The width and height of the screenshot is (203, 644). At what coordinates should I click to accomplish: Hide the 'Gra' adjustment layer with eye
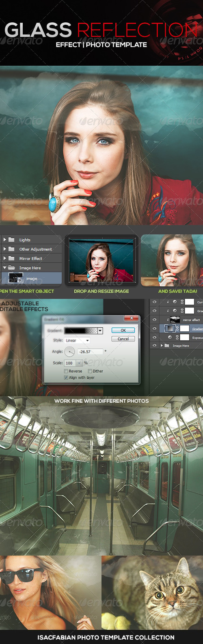pos(154,311)
